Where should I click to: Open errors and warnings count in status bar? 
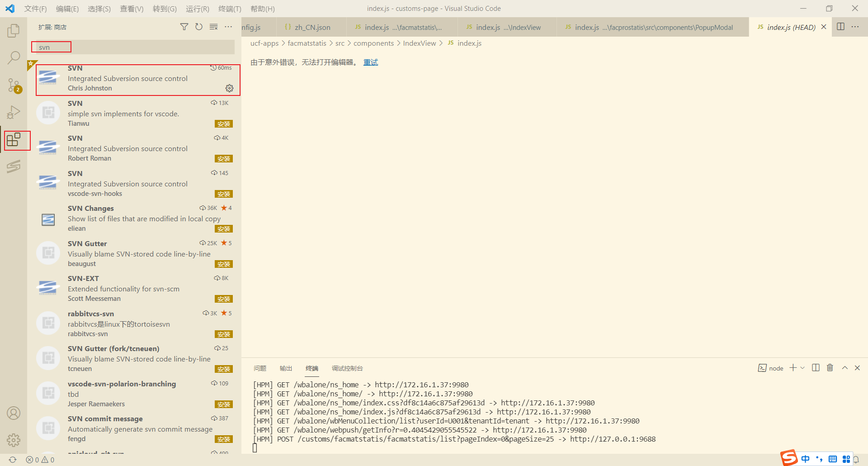[40, 460]
